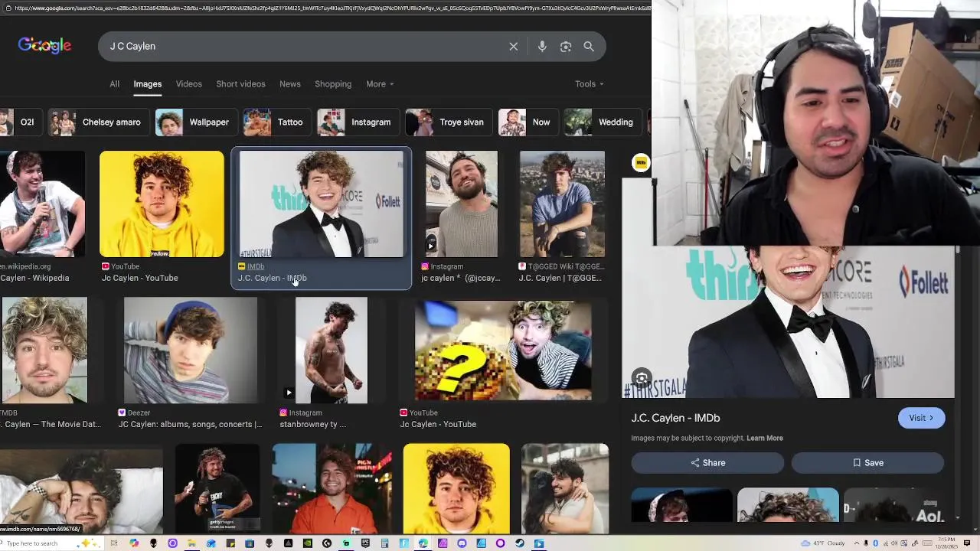Click the large preview image of J.C. Caylen

(x=789, y=322)
